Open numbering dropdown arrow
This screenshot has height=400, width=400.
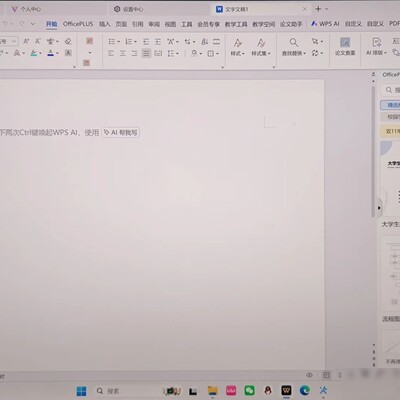point(135,42)
